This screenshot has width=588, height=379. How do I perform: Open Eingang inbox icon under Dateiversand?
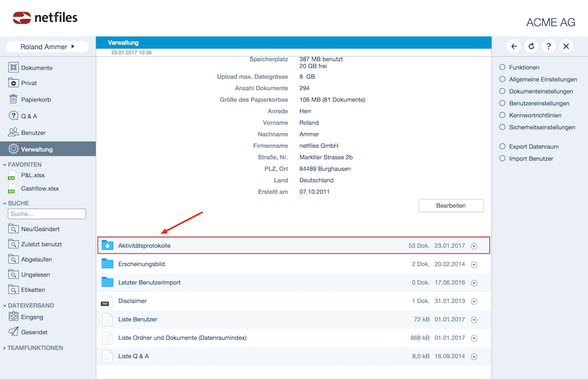coord(13,316)
